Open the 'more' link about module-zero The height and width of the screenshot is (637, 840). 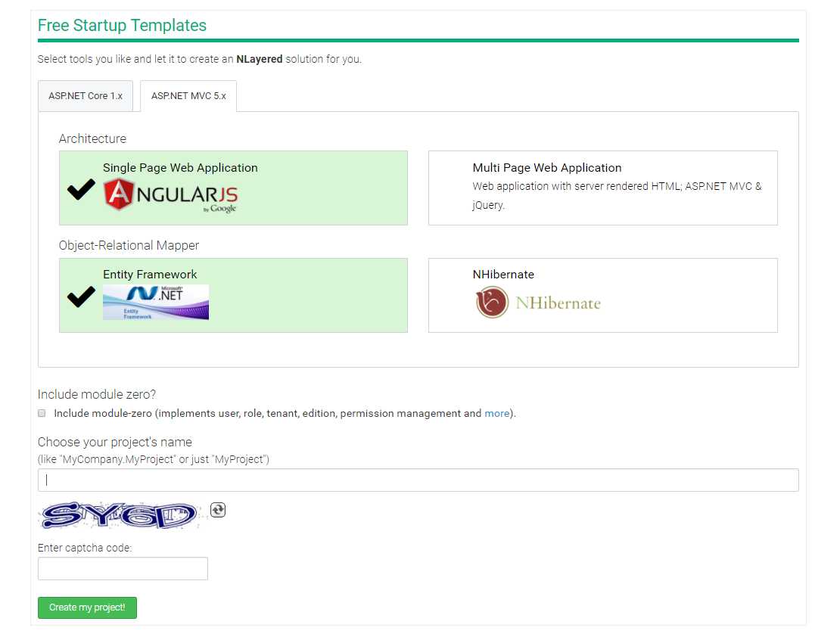click(x=496, y=413)
